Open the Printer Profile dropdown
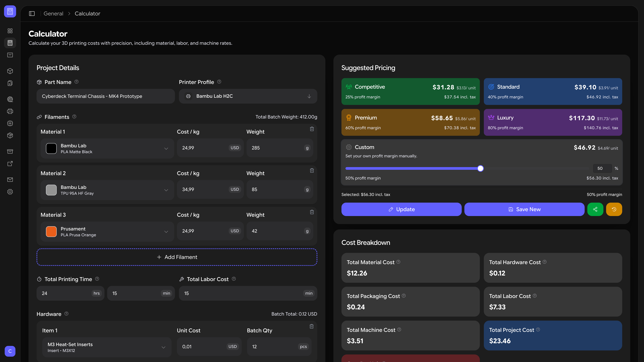This screenshot has width=644, height=362. pos(248,96)
